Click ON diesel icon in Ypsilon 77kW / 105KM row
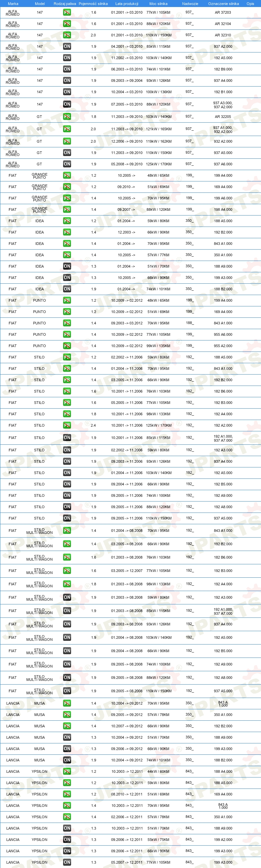 [67, 862]
